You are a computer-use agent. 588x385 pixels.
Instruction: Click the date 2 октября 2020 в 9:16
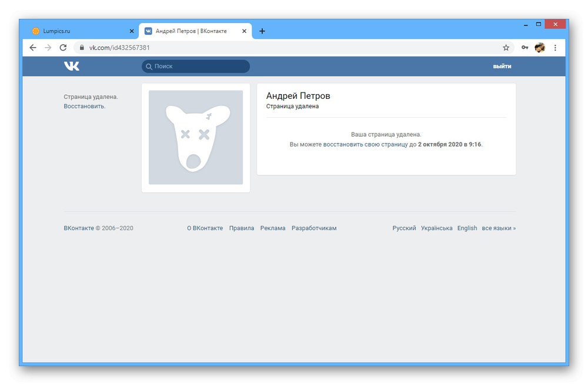click(450, 144)
